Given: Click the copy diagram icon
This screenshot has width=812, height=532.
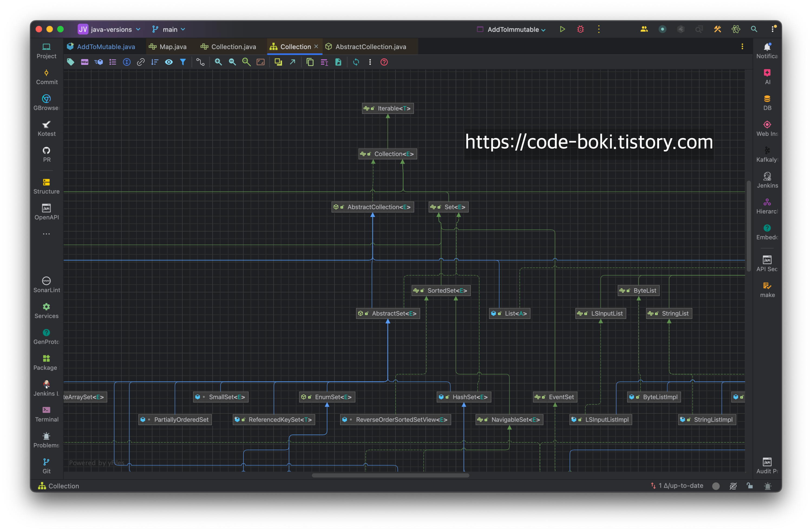Looking at the screenshot, I should [x=310, y=62].
